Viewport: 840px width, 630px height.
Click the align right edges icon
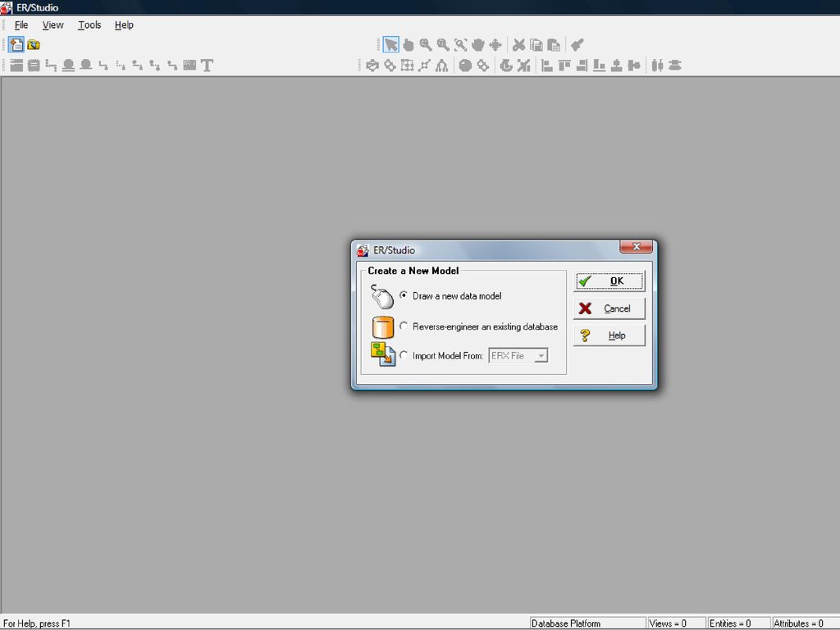(582, 66)
